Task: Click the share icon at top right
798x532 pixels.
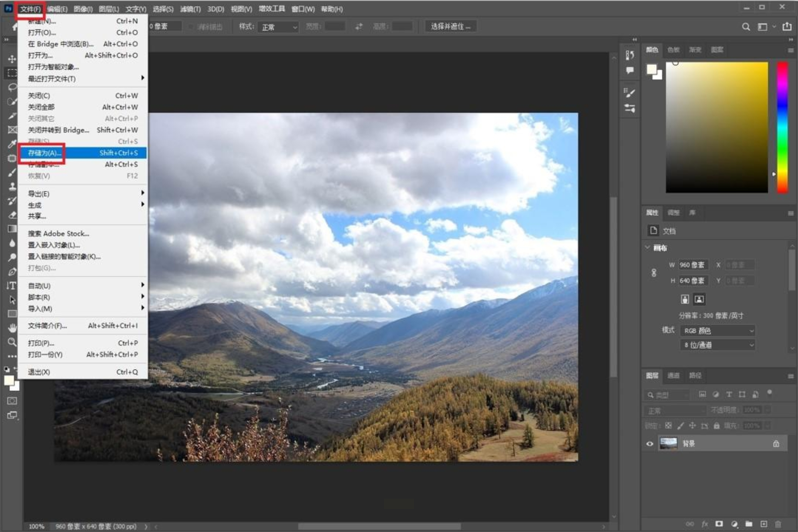Action: tap(787, 27)
